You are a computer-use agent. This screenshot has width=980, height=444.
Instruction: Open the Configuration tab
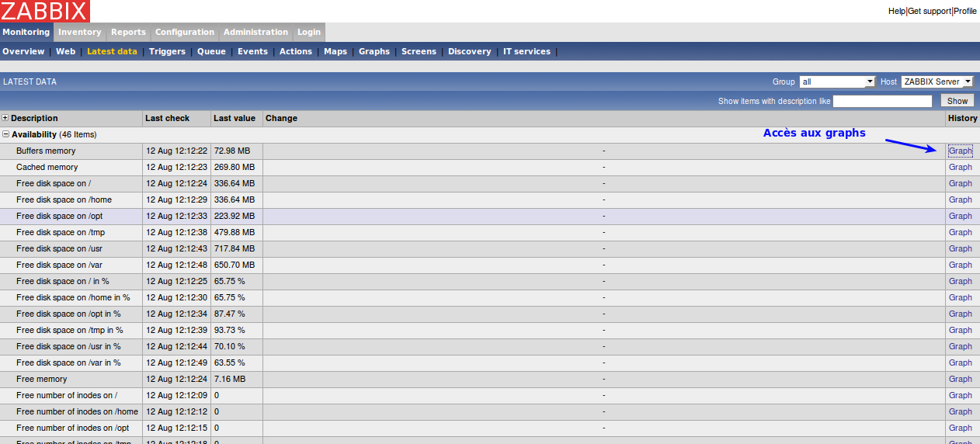pyautogui.click(x=184, y=32)
